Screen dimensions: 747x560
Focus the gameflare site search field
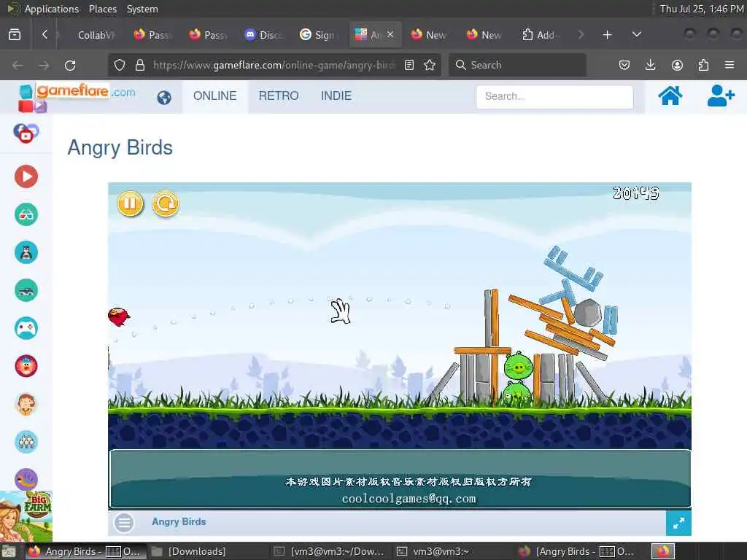pos(554,97)
